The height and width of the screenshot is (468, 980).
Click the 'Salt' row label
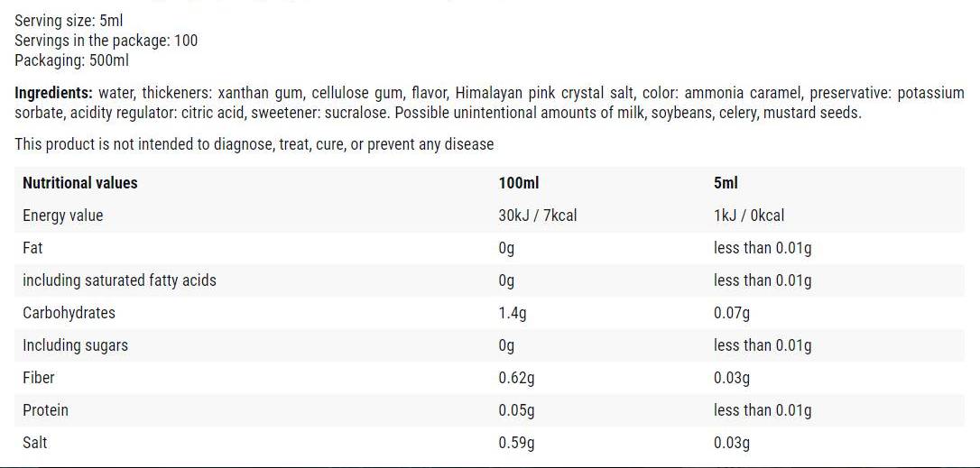[x=35, y=443]
